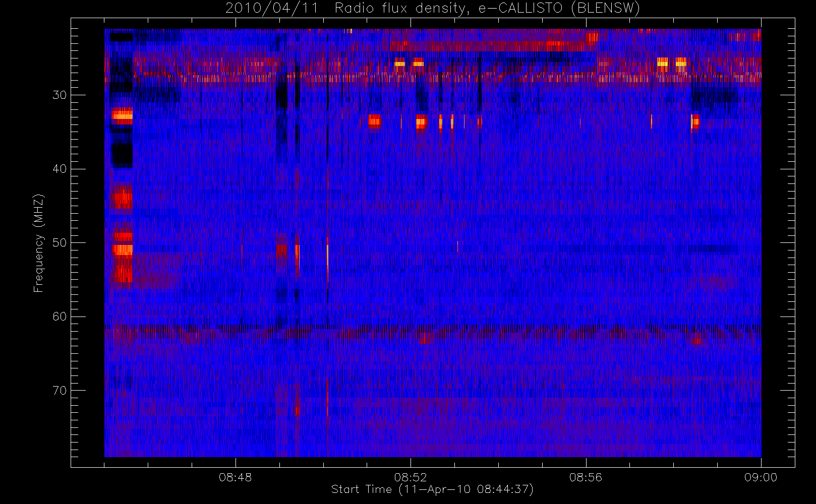Click the 30 MHz frequency tick label
This screenshot has width=816, height=504.
60,95
